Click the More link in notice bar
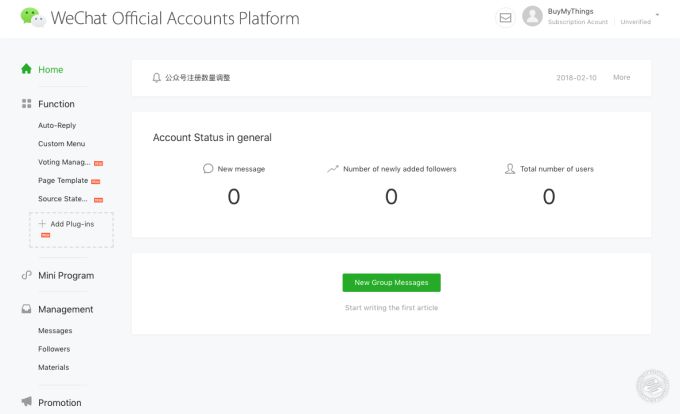The width and height of the screenshot is (680, 414). pos(621,77)
